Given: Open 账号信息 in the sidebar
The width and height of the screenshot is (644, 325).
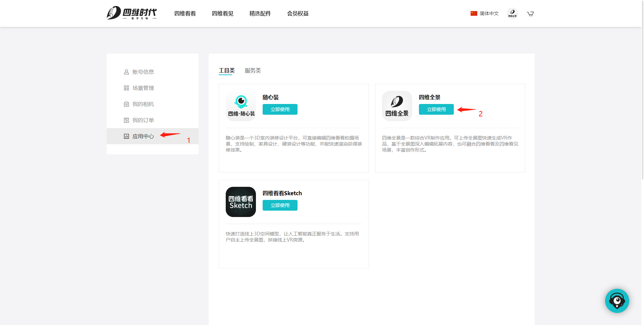Looking at the screenshot, I should pyautogui.click(x=143, y=72).
